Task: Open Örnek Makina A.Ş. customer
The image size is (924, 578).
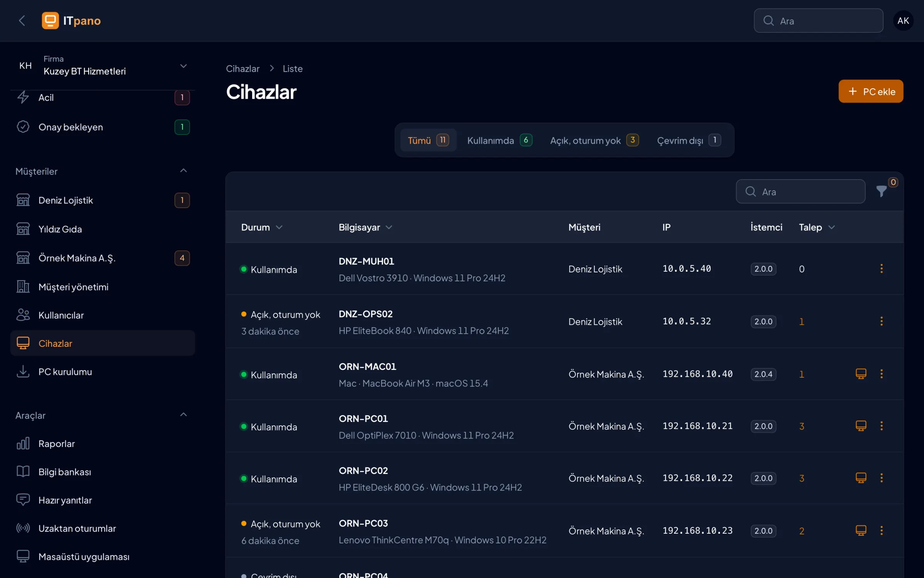Action: pyautogui.click(x=102, y=258)
